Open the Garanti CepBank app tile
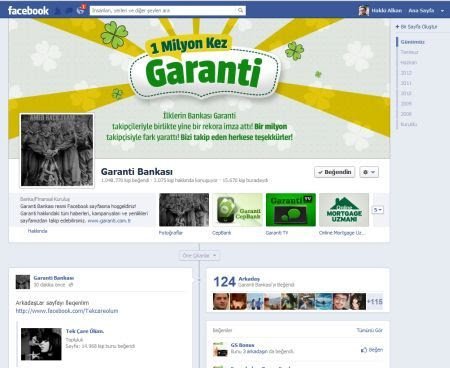 [237, 210]
